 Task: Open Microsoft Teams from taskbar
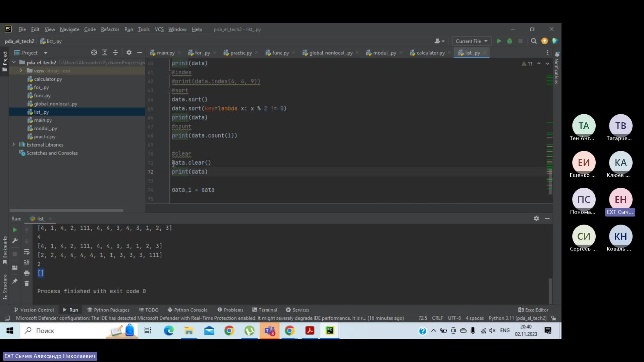click(269, 331)
